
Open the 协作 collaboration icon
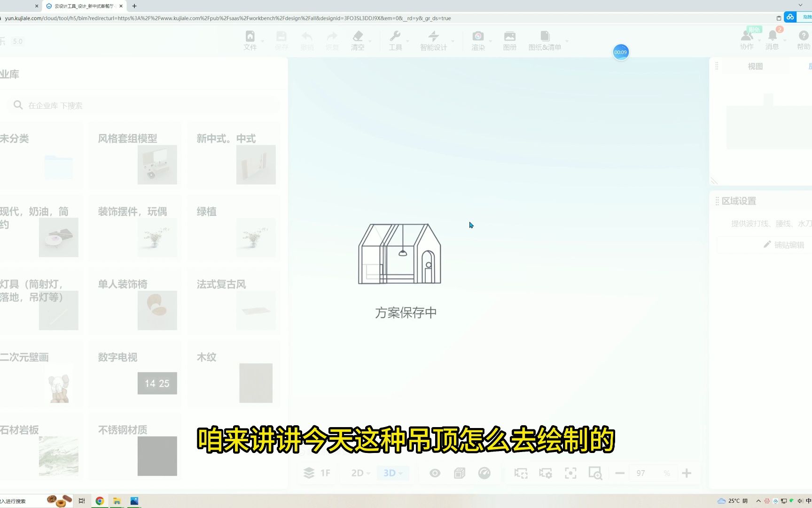coord(747,36)
